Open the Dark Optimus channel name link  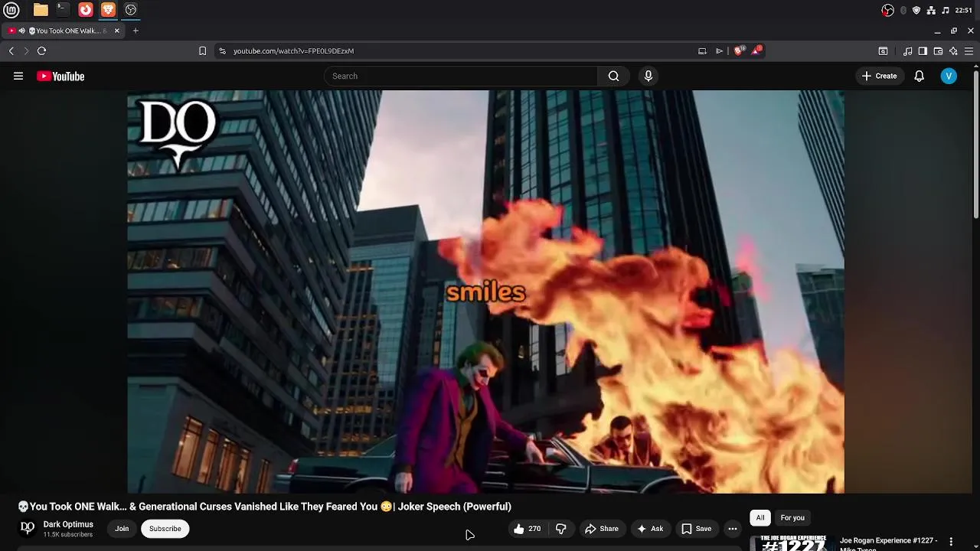click(68, 524)
